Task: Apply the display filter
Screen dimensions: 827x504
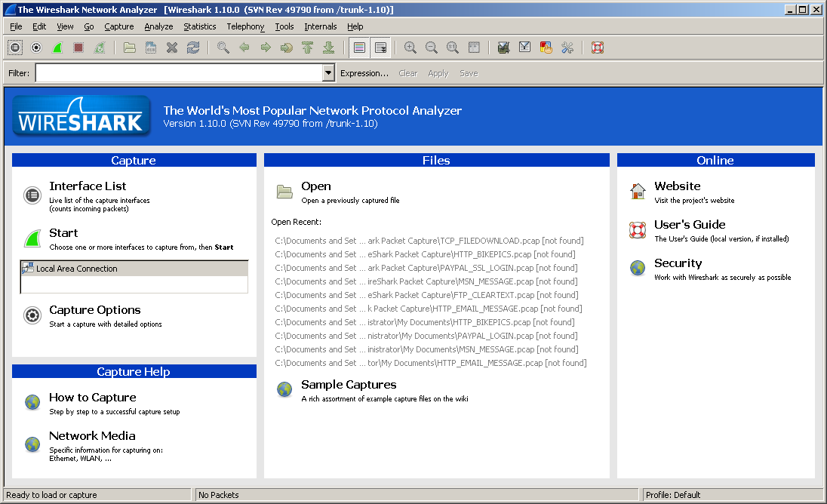Action: 438,73
